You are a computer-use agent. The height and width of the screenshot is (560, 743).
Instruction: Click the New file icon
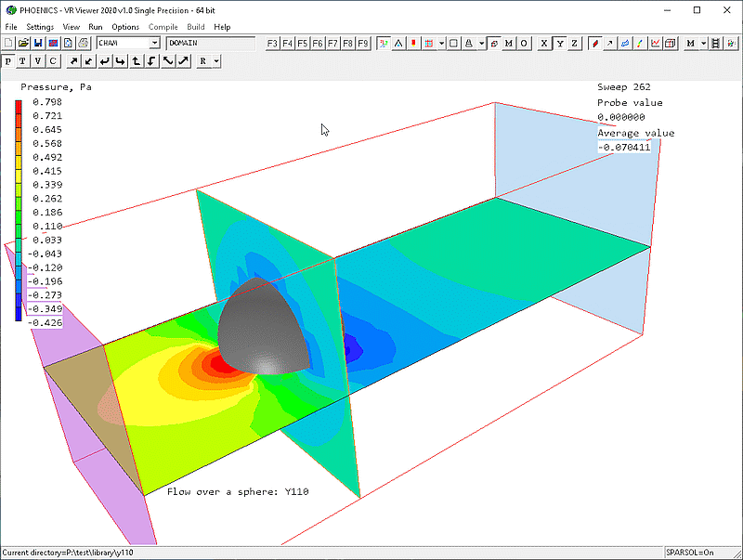(x=8, y=44)
